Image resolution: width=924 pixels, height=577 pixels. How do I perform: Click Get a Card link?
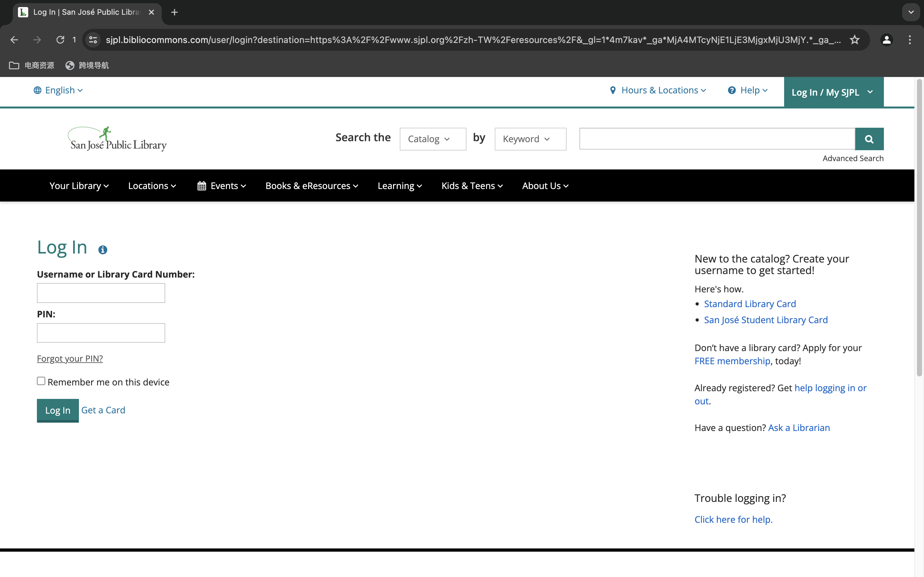pos(103,410)
